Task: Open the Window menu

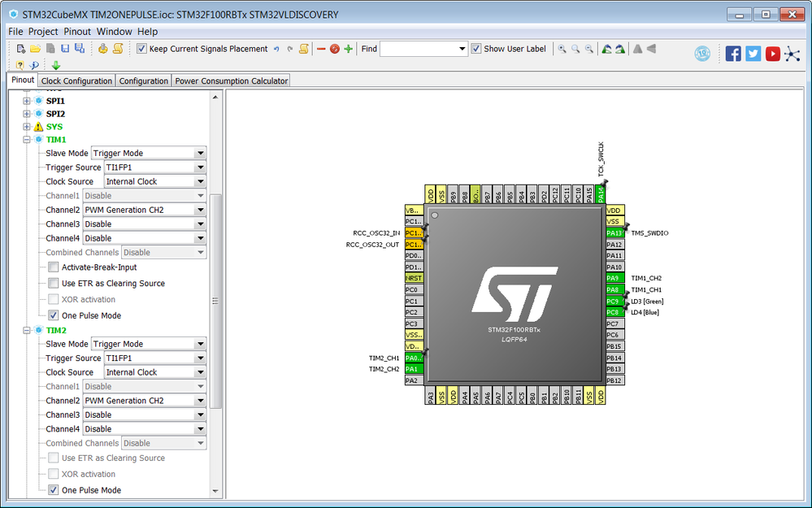Action: tap(114, 32)
